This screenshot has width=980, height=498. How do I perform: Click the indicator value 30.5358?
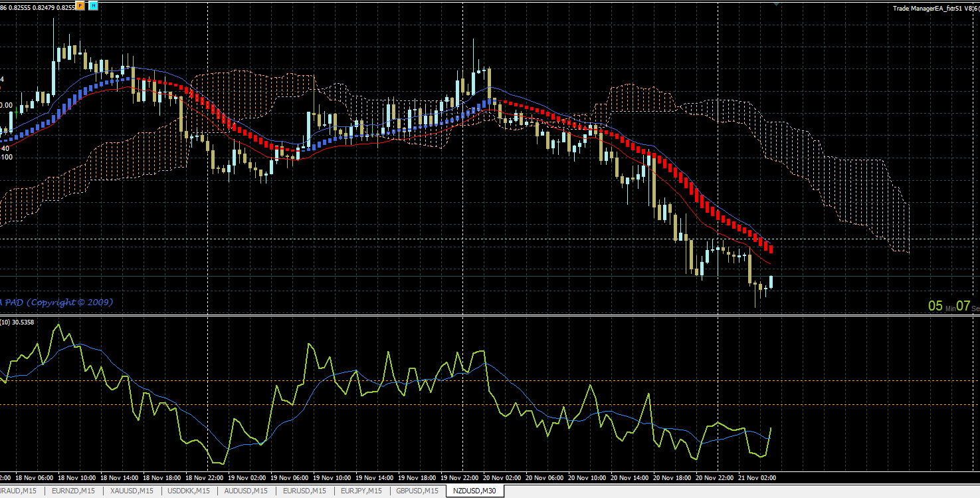[x=23, y=322]
